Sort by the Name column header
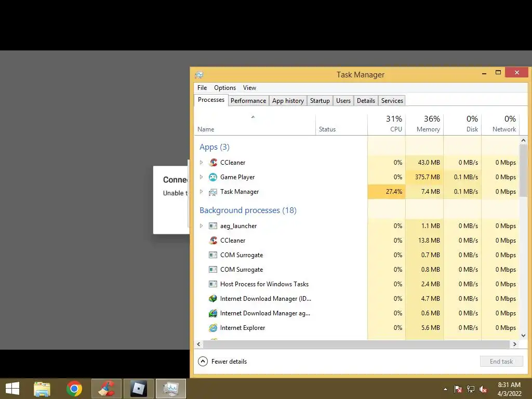Viewport: 532px width, 399px height. (x=255, y=125)
